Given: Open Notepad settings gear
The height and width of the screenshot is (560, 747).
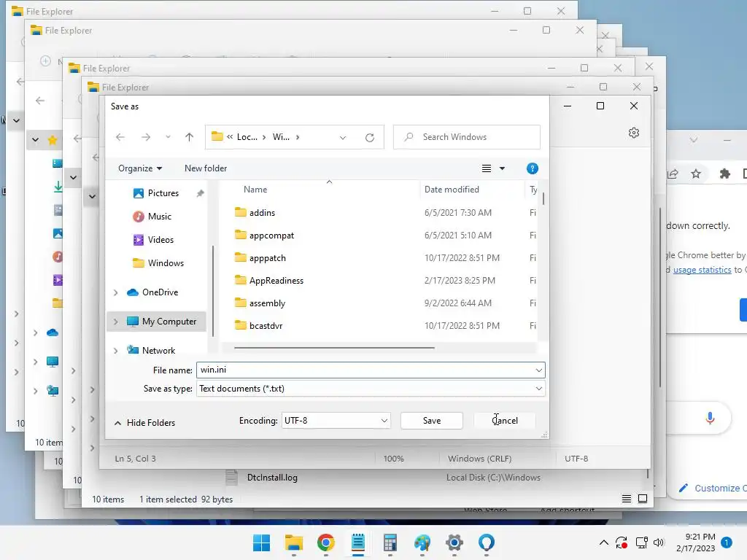Looking at the screenshot, I should point(634,133).
